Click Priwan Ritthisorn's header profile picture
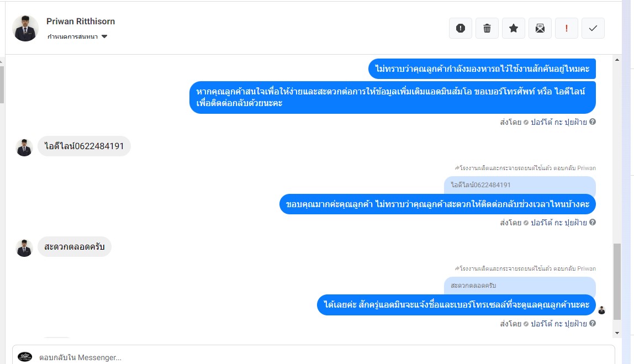This screenshot has height=364, width=634. (x=25, y=28)
